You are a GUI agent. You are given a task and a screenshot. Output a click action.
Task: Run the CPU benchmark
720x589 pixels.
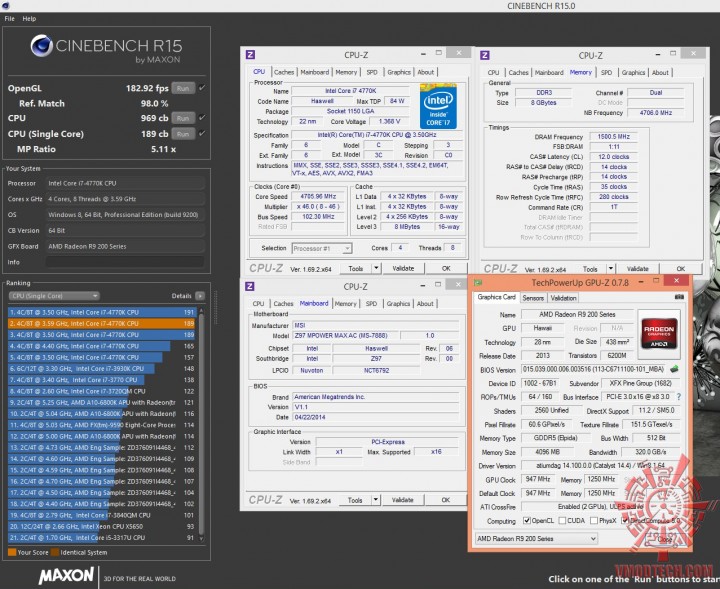point(183,118)
